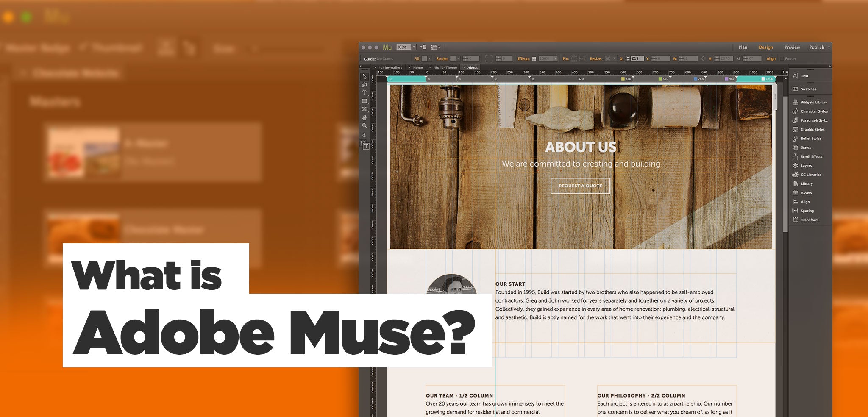Screen dimensions: 868x417
Task: Click the Publish button
Action: pos(816,47)
